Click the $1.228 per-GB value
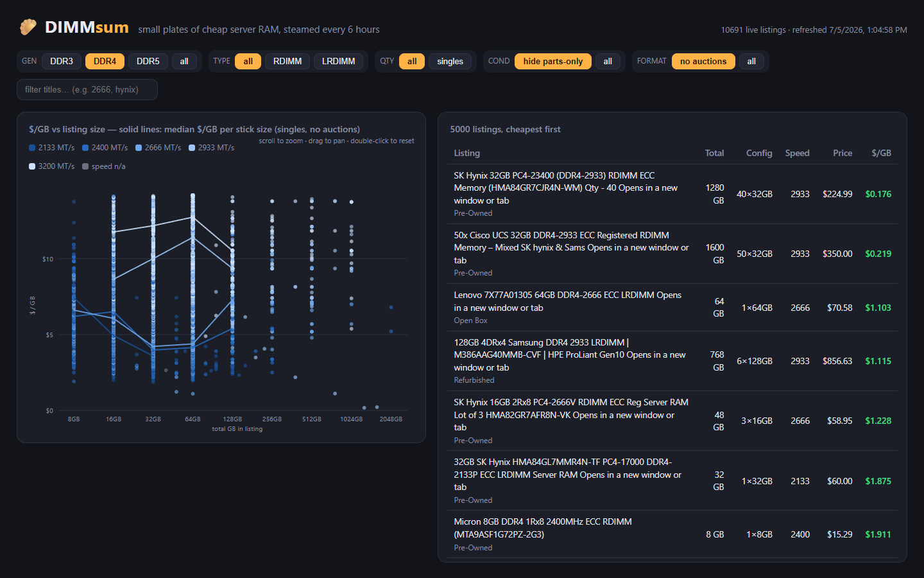 (x=878, y=421)
